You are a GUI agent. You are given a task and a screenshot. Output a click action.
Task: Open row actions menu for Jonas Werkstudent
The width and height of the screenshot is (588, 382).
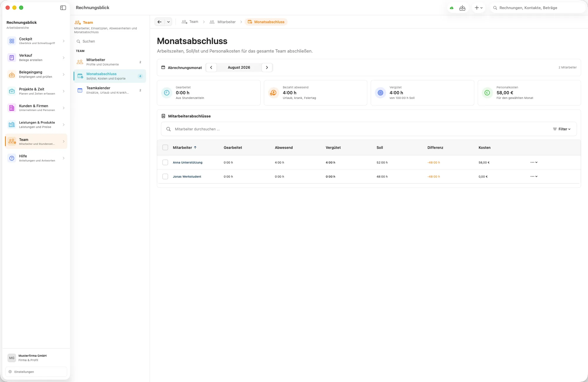coord(534,176)
